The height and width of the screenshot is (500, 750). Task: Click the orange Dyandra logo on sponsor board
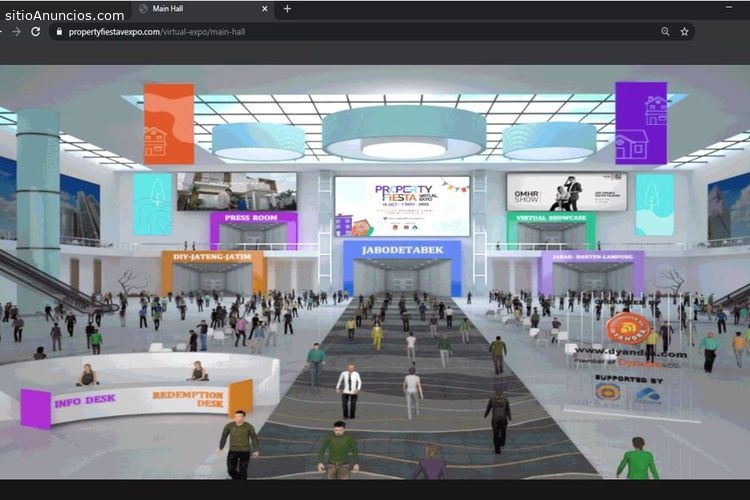(628, 327)
